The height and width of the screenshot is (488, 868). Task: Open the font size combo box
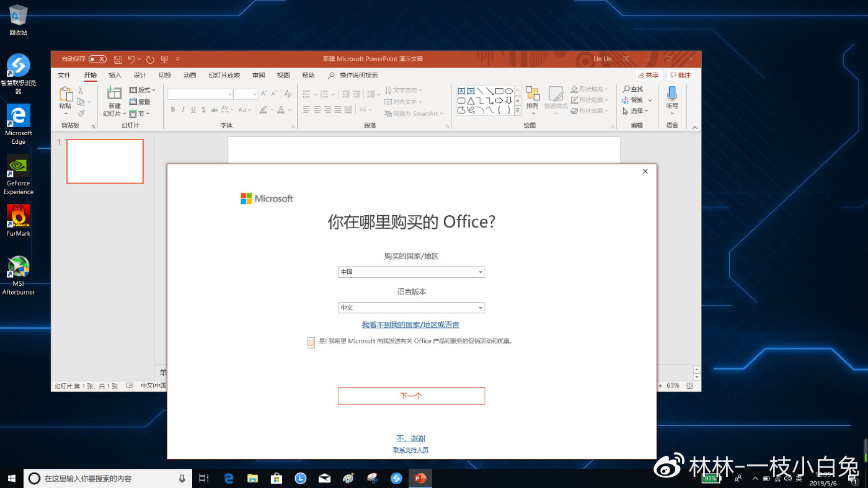246,94
